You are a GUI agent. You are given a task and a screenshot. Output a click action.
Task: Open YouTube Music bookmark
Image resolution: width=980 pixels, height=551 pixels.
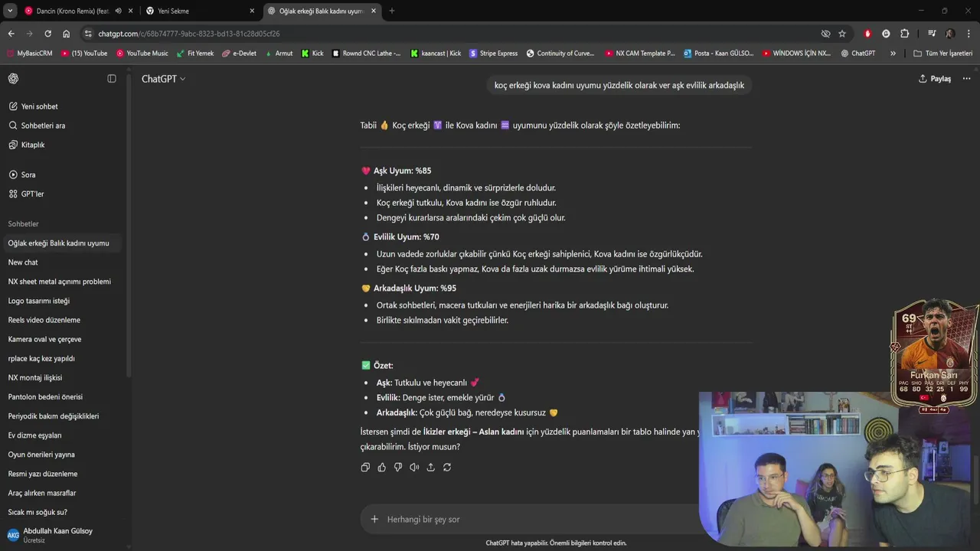142,54
